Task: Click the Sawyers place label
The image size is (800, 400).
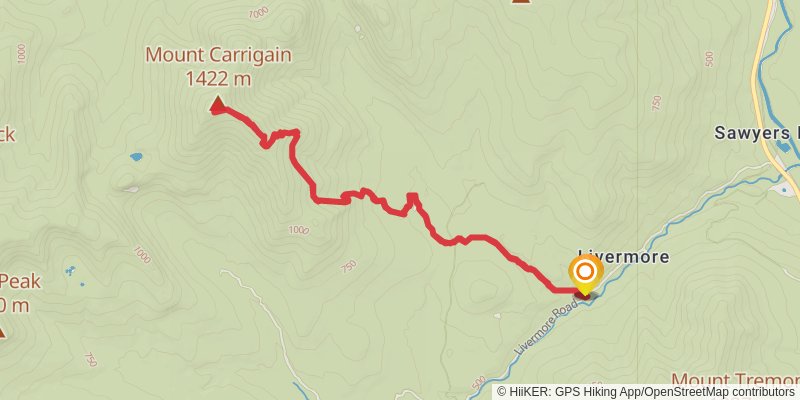Action: click(x=757, y=133)
